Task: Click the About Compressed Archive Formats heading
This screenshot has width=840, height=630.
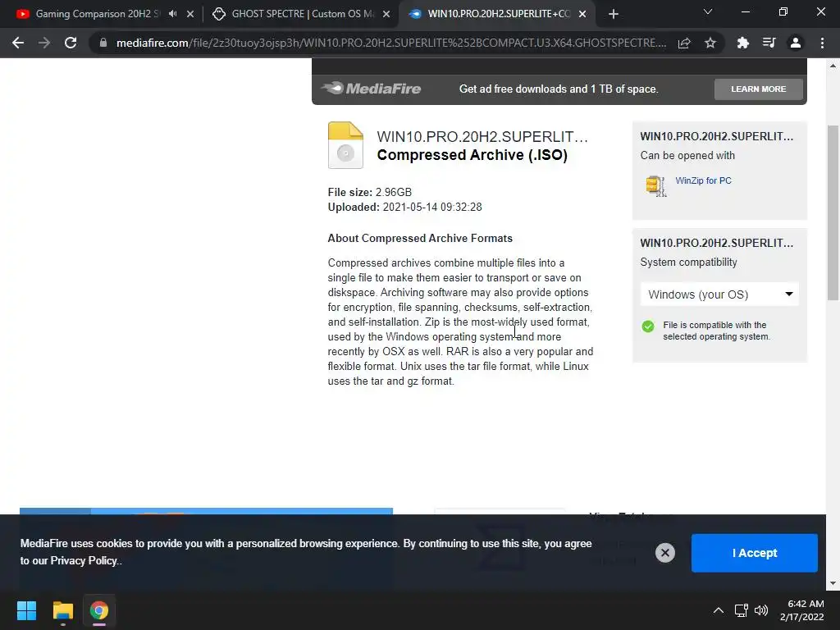Action: click(420, 238)
